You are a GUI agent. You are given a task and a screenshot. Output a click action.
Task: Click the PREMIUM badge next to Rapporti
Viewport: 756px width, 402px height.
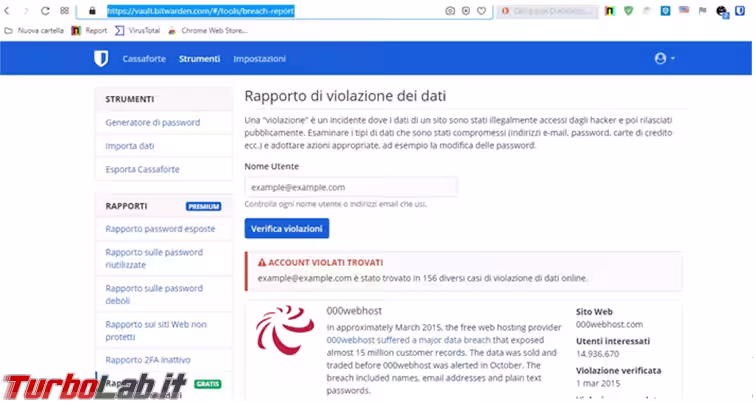203,206
